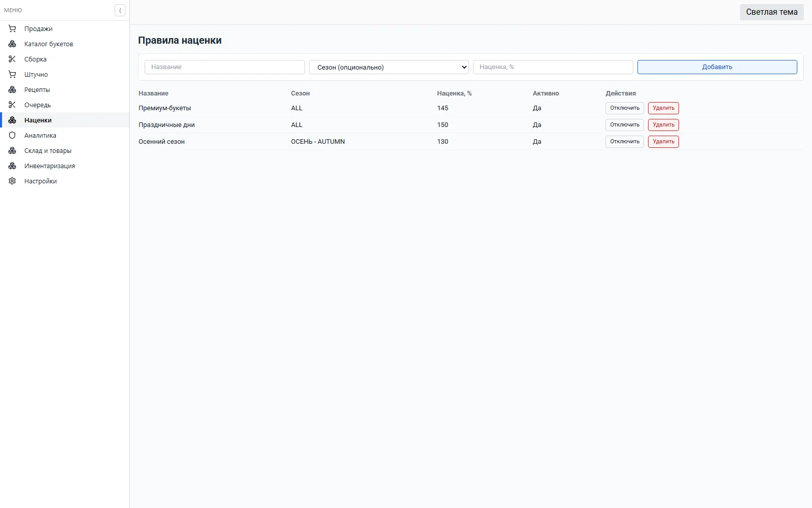This screenshot has width=812, height=508.
Task: Open the Аналитика section
Action: point(65,135)
